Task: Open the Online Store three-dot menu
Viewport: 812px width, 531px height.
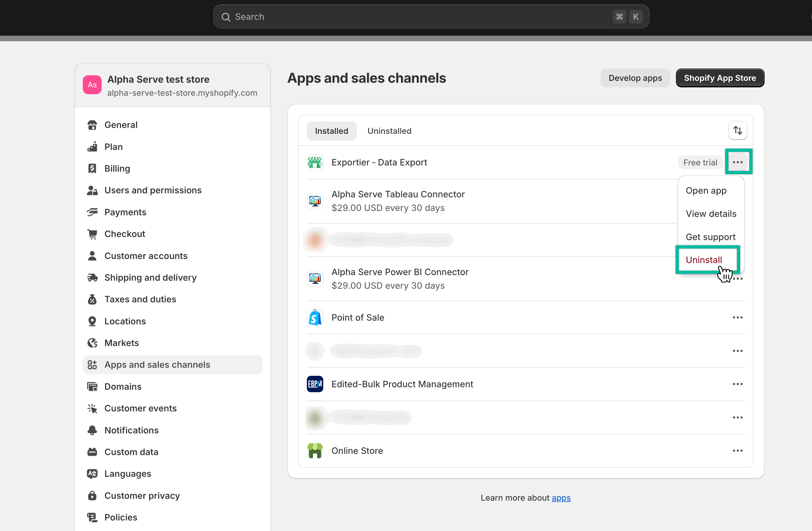Action: tap(738, 451)
